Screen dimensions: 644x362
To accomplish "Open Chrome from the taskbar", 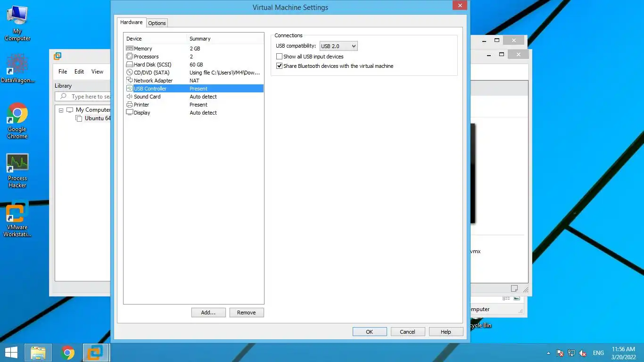I will 68,353.
